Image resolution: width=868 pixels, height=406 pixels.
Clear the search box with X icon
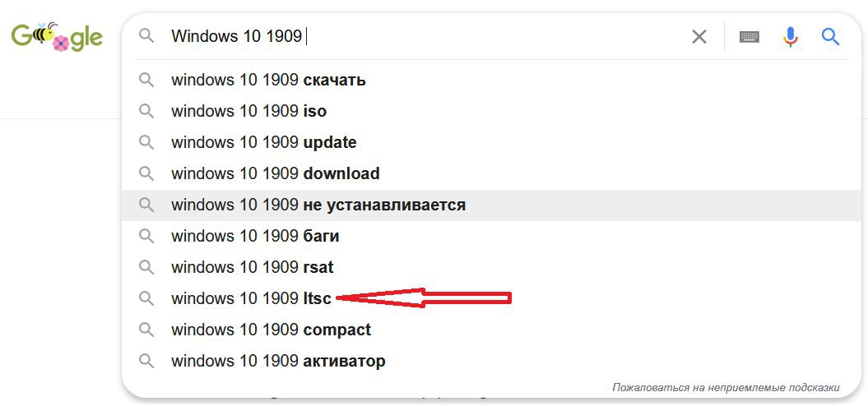click(699, 37)
